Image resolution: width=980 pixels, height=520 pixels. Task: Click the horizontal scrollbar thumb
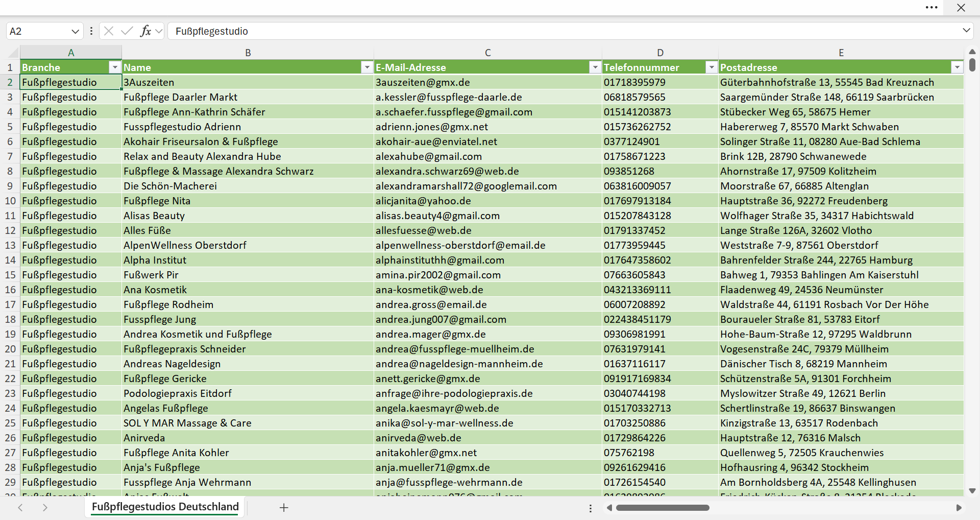click(663, 508)
